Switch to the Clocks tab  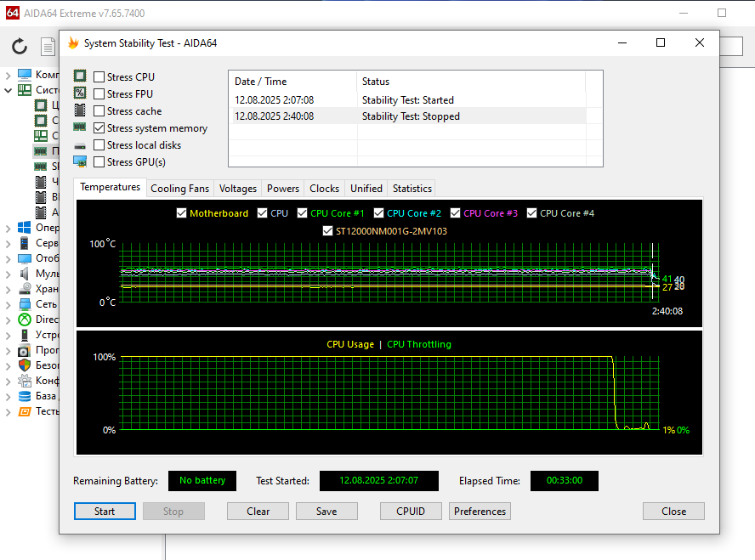325,189
